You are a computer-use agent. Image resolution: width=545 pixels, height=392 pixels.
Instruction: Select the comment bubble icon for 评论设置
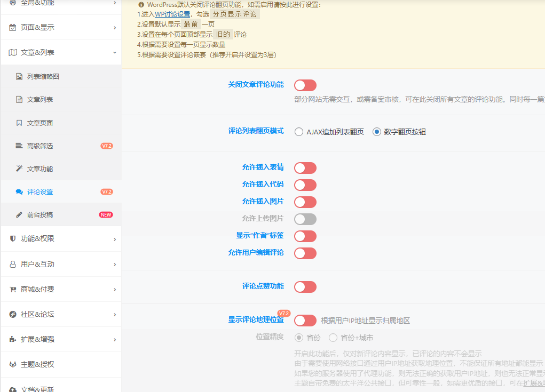tap(19, 191)
